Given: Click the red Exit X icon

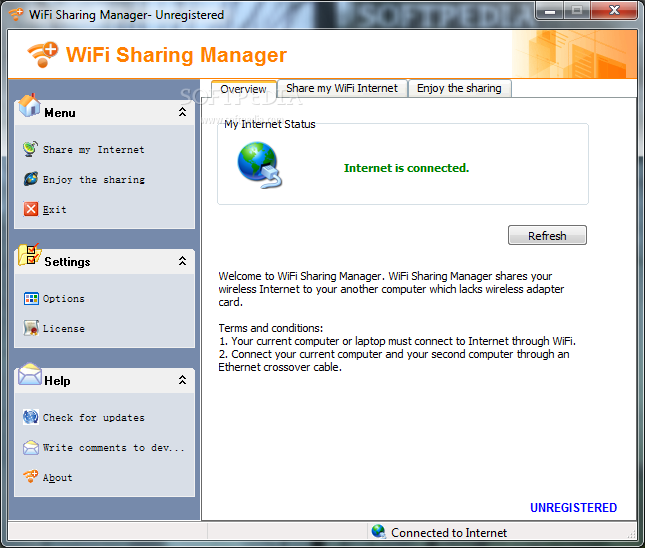Looking at the screenshot, I should [31, 209].
